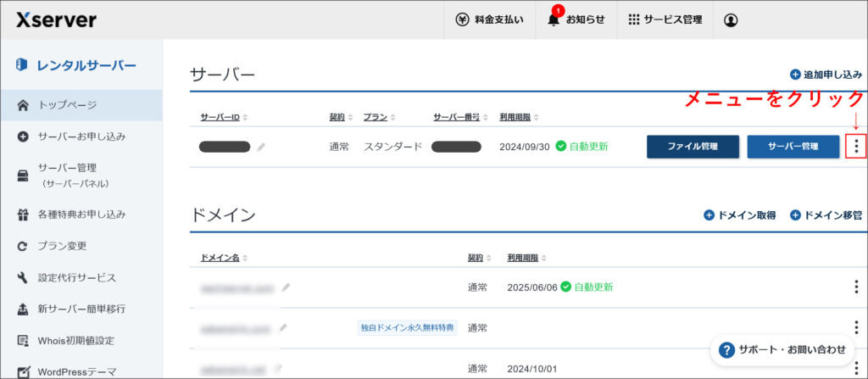The height and width of the screenshot is (379, 868).
Task: Open 各種特典お申し込み in sidebar
Action: [81, 214]
